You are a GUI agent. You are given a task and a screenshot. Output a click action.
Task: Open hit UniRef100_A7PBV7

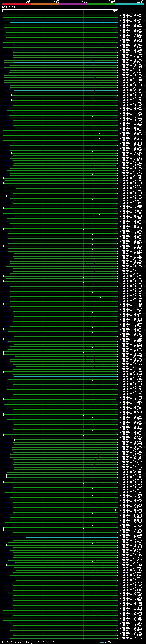pyautogui.click(x=131, y=55)
